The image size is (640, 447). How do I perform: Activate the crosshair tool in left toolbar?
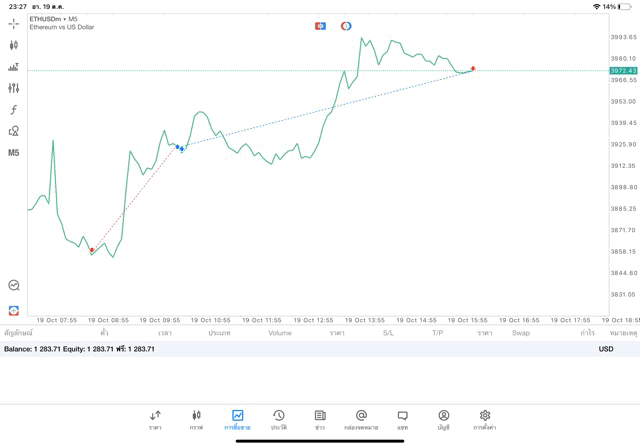coord(13,23)
